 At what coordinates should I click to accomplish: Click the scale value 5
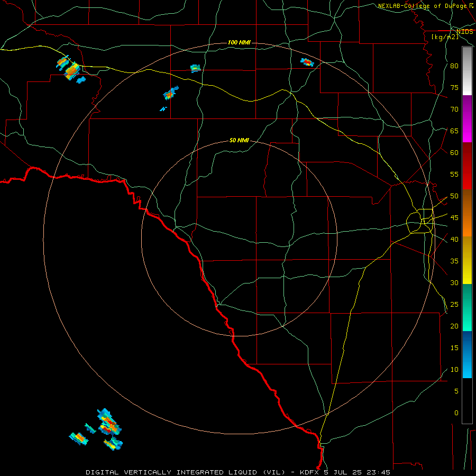coord(456,391)
